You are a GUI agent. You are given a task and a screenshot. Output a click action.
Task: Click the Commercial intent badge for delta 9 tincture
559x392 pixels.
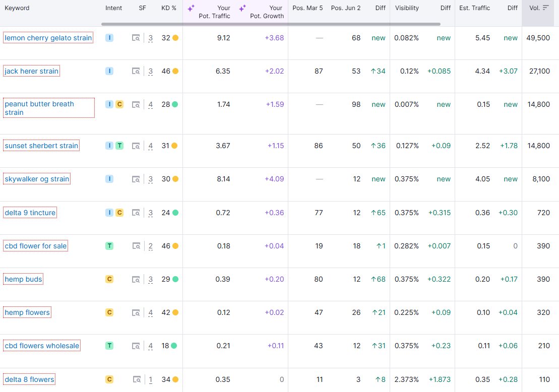click(119, 213)
